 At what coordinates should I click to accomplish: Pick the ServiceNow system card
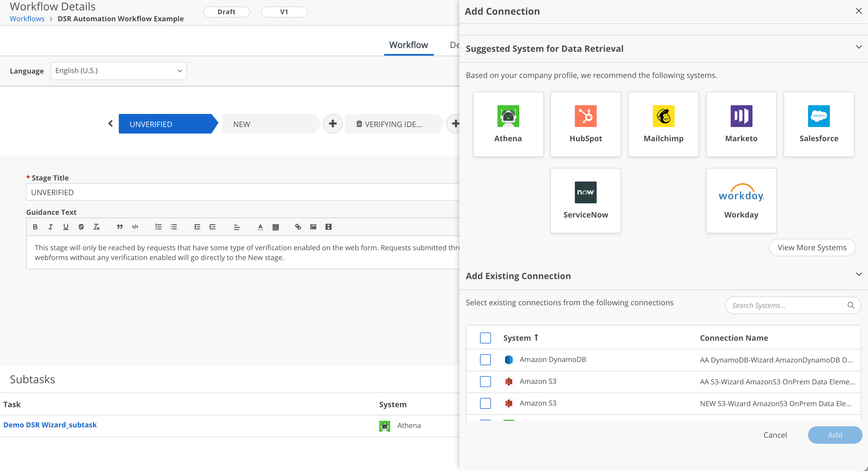pyautogui.click(x=585, y=200)
